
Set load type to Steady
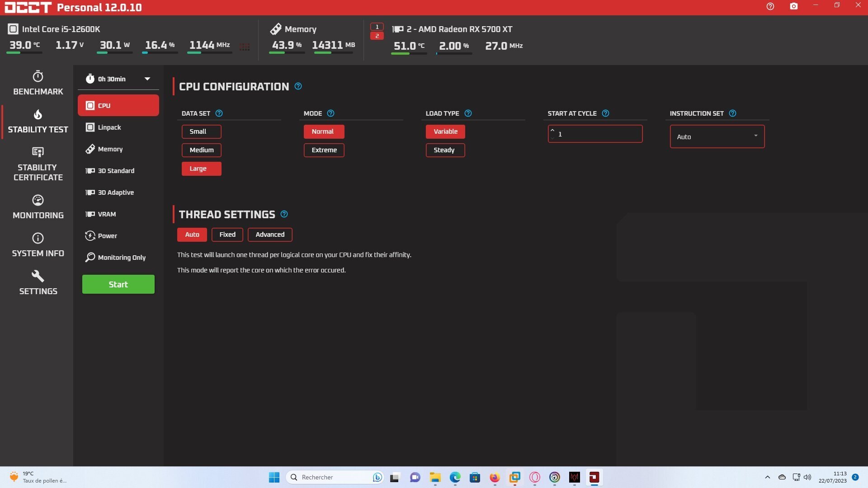(x=445, y=150)
